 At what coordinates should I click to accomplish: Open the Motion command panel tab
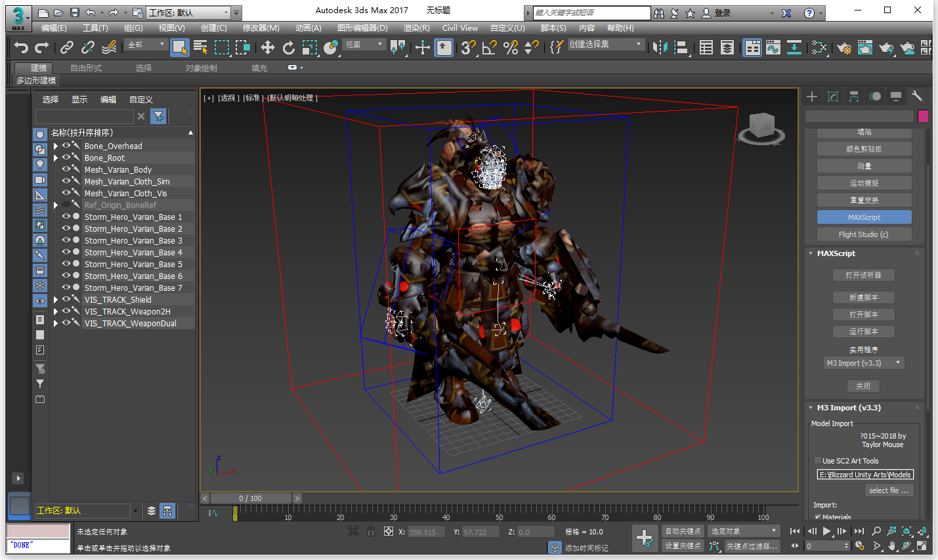click(x=875, y=97)
